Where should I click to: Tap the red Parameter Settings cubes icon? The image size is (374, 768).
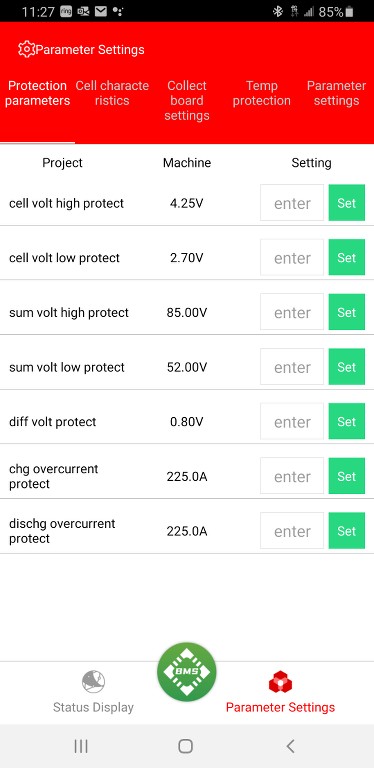point(280,682)
